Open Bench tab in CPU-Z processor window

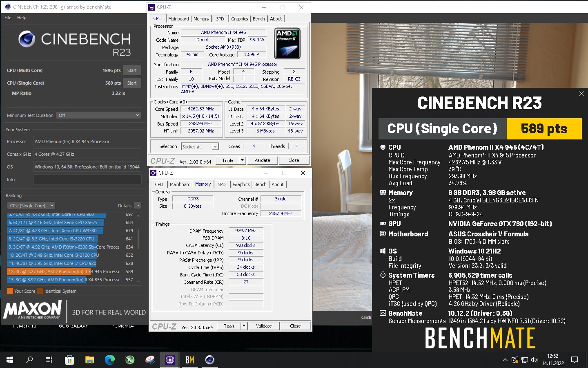click(x=258, y=19)
